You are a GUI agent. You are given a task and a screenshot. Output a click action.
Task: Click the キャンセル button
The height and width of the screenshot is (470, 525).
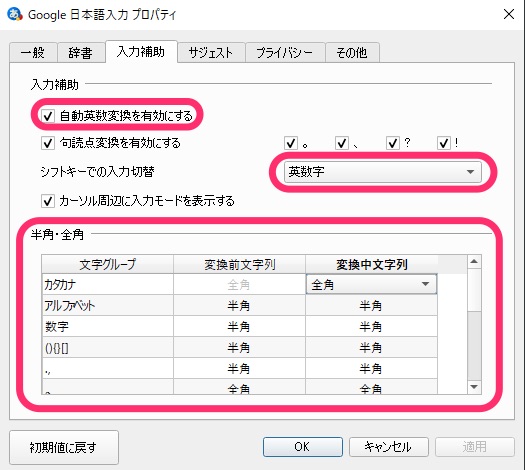click(x=389, y=447)
